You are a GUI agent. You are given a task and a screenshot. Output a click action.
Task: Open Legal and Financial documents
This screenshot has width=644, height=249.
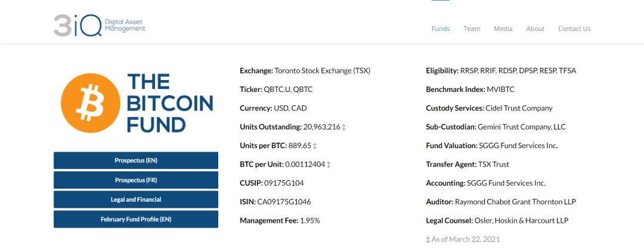coord(136,199)
